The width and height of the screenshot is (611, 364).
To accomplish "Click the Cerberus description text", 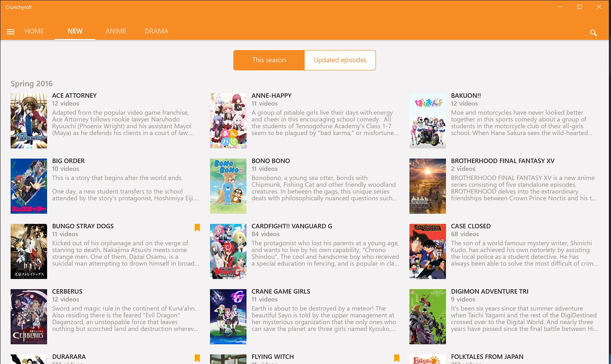I will coord(125,319).
